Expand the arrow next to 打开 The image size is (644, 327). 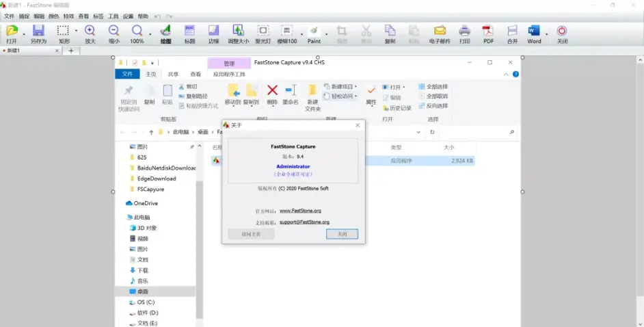[24, 34]
